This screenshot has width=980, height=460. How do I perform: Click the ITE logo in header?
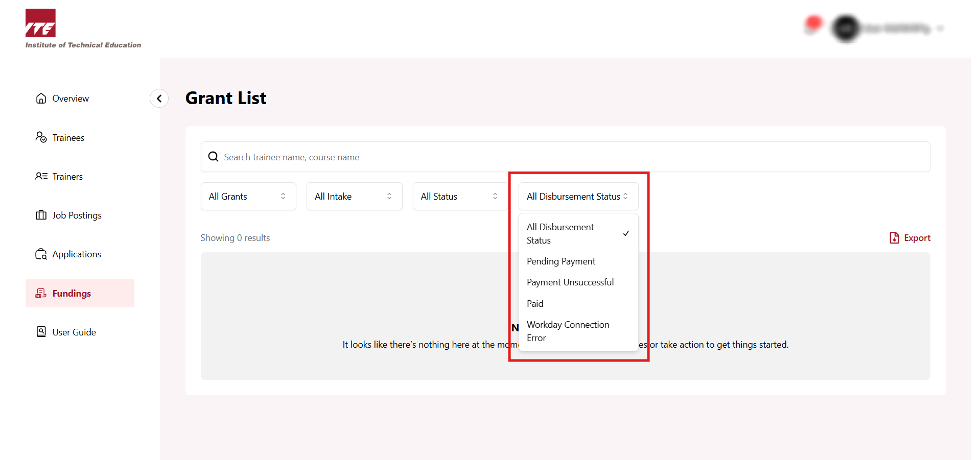click(x=41, y=23)
